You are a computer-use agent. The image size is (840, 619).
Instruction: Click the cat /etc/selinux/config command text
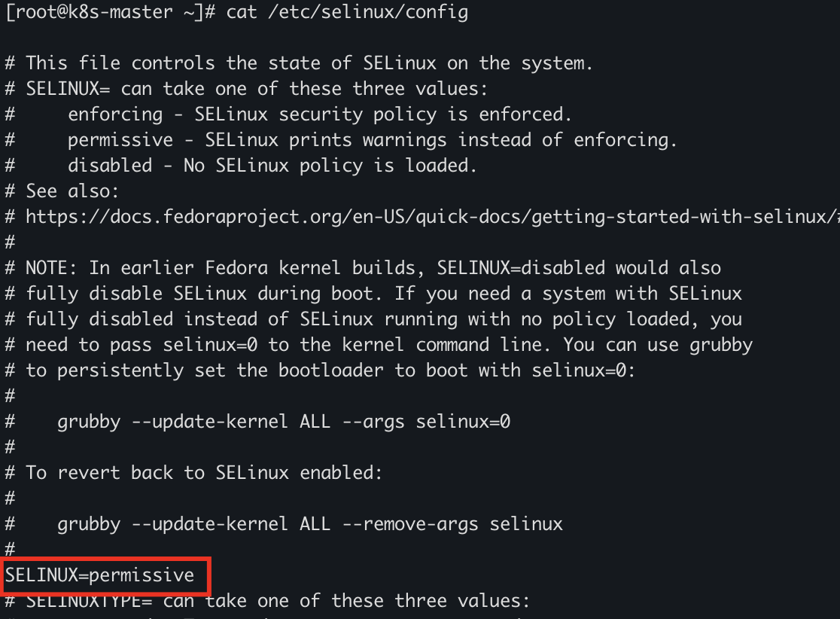pyautogui.click(x=347, y=13)
